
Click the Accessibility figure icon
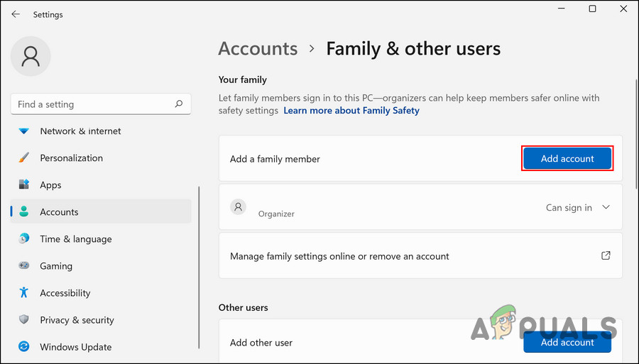24,293
